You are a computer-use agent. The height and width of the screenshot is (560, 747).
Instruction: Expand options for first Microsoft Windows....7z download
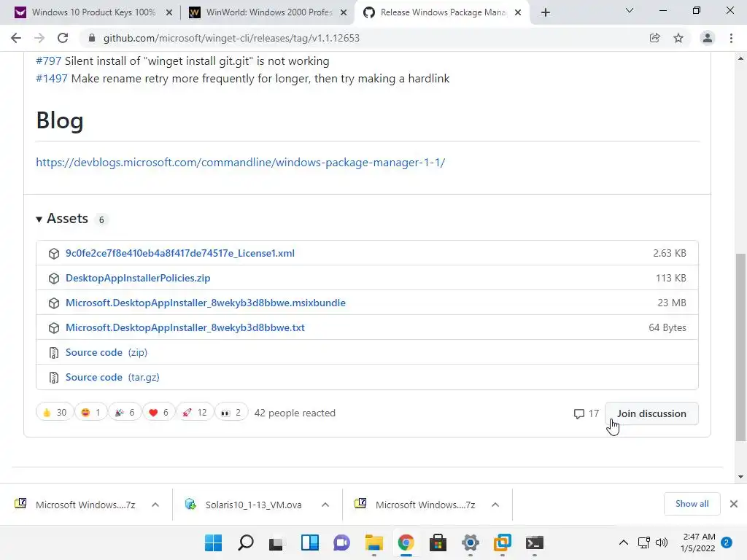coord(155,505)
